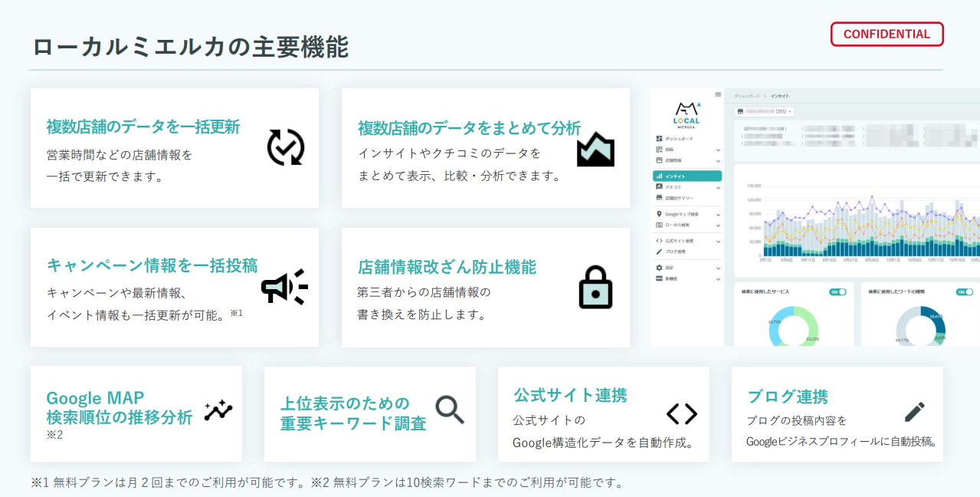The width and height of the screenshot is (980, 497).
Task: Click the ダッシュボード breadcrumb link
Action: 746,96
